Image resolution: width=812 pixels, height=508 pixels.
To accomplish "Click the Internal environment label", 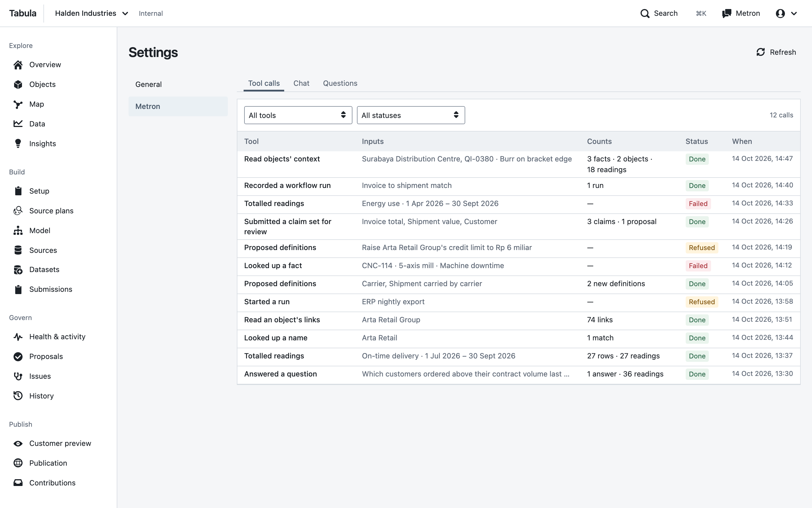I will point(151,14).
